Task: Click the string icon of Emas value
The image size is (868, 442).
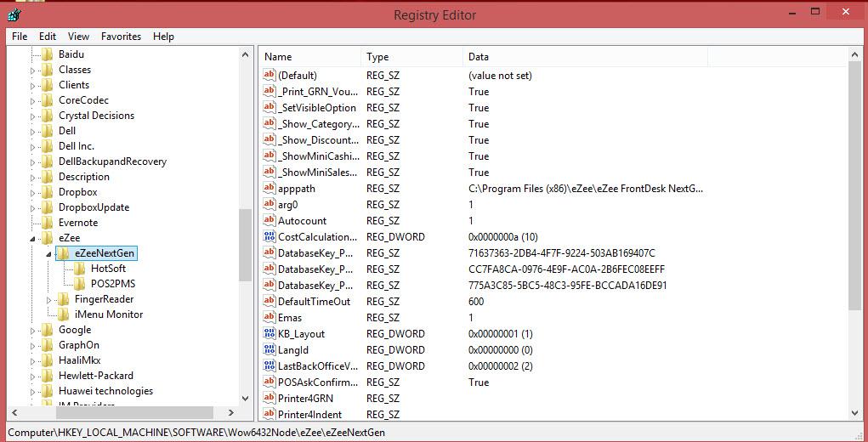Action: coord(269,318)
